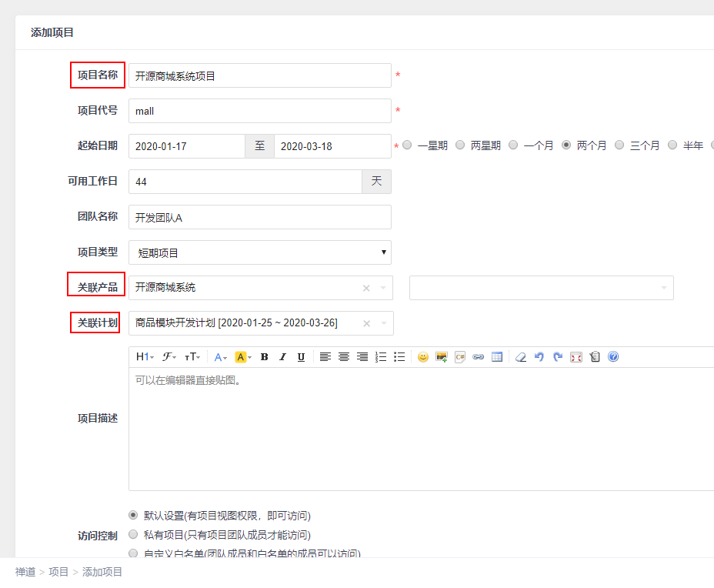The image size is (714, 588).
Task: Open the font family menu in editor
Action: tap(169, 356)
